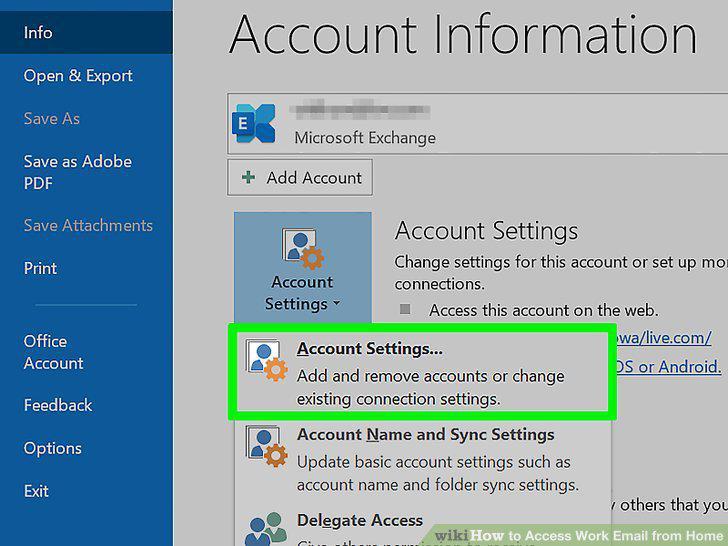Click the icon beside Account Settings... entry
The width and height of the screenshot is (728, 546).
[266, 361]
